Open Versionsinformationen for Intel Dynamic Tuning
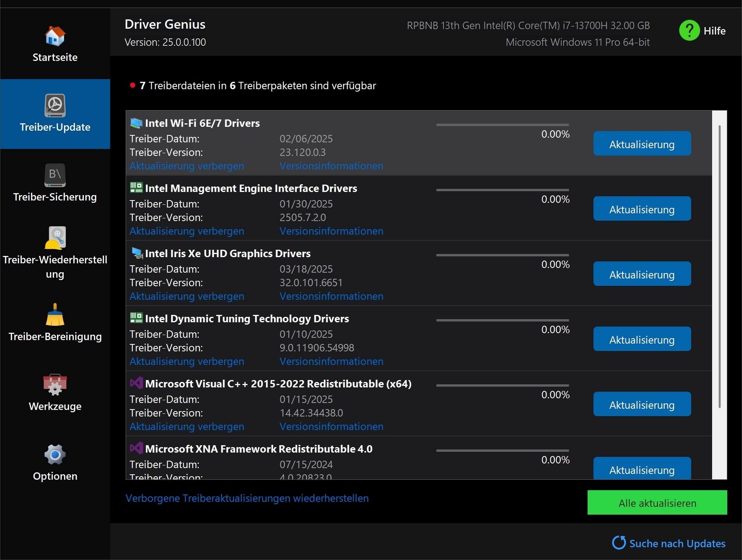The height and width of the screenshot is (560, 742). coord(331,361)
